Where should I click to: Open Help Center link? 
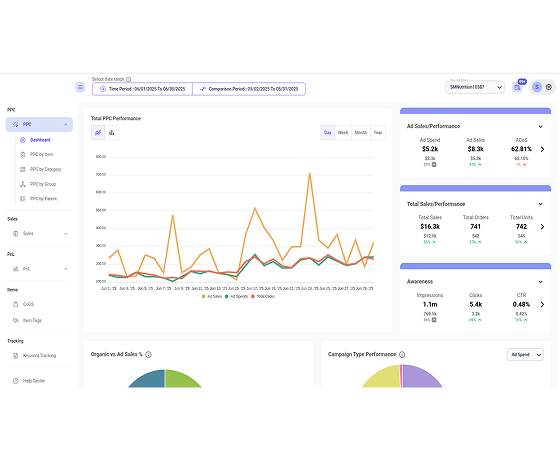coord(34,381)
